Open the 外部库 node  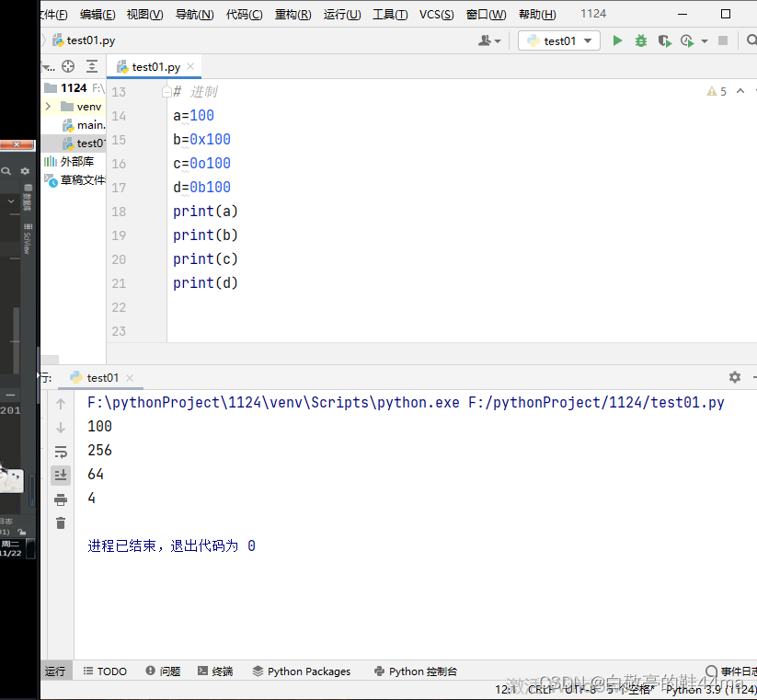click(x=69, y=161)
